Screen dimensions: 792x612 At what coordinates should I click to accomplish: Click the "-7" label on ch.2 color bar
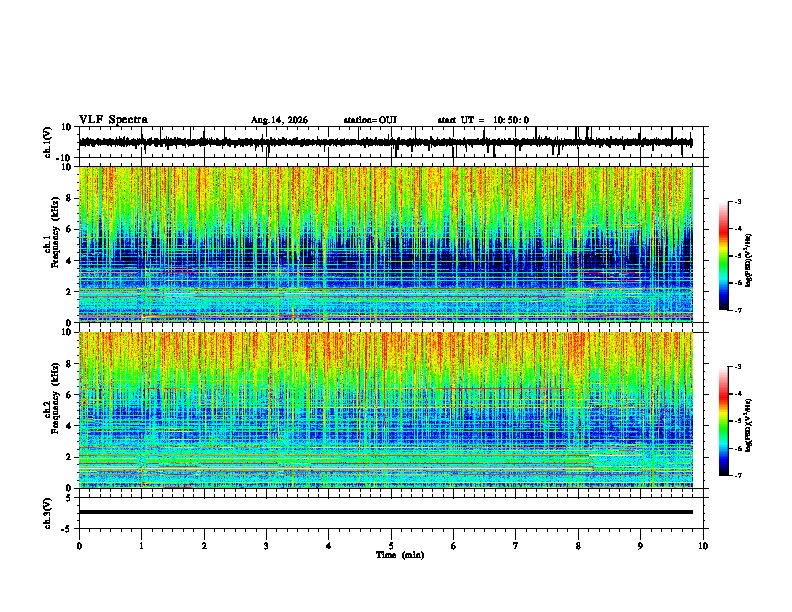pos(738,476)
